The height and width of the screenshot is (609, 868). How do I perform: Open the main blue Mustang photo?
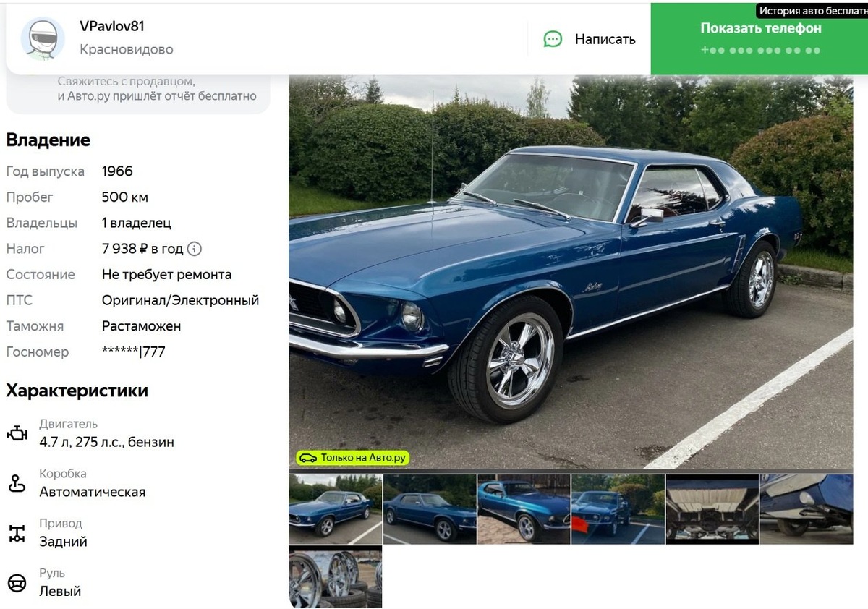(x=571, y=272)
